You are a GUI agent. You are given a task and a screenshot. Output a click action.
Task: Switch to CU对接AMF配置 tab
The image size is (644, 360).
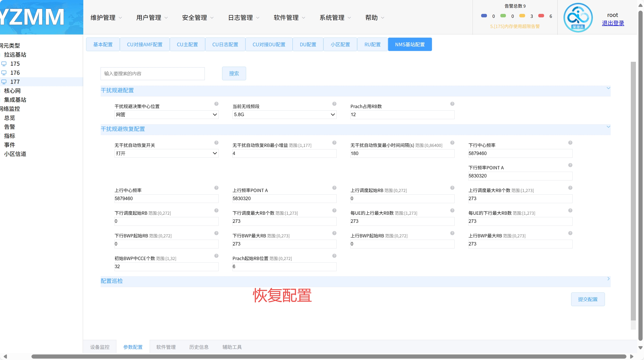(x=145, y=44)
